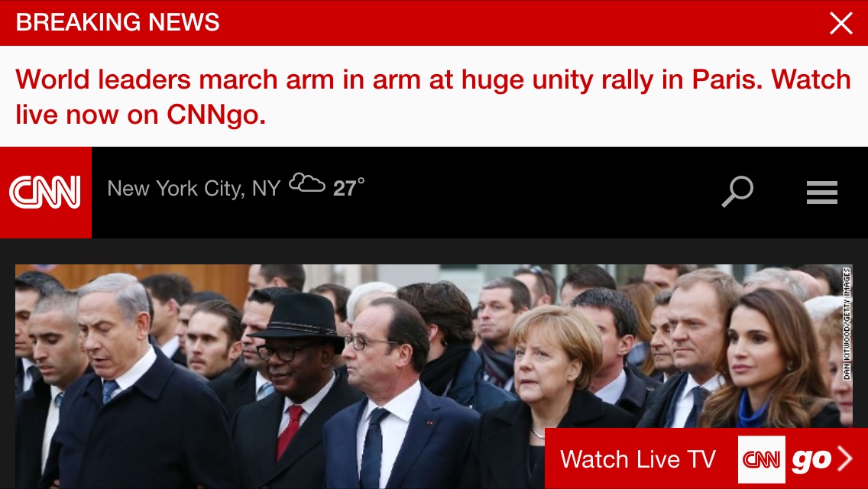Click the white CNN box in Watch Live banner
The width and height of the screenshot is (868, 489).
[x=761, y=459]
